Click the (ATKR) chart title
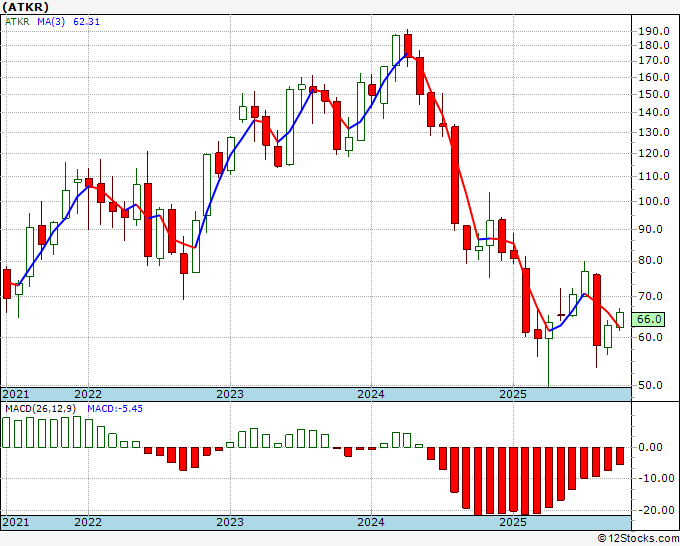This screenshot has height=546, width=680. [x=25, y=7]
